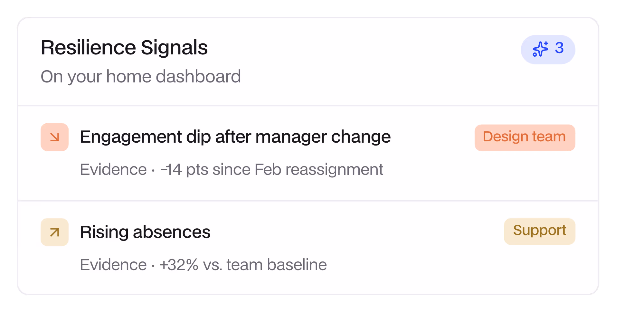
Task: Open the 3 insights badge
Action: [x=548, y=50]
